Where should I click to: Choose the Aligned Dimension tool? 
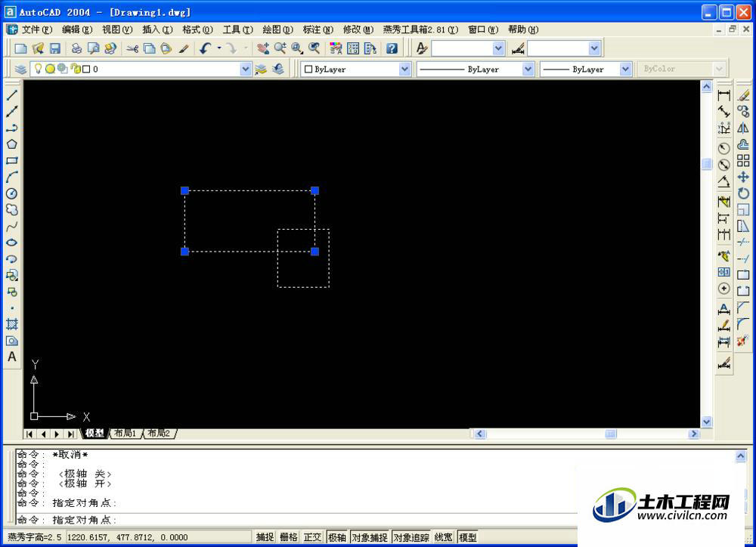(x=723, y=112)
